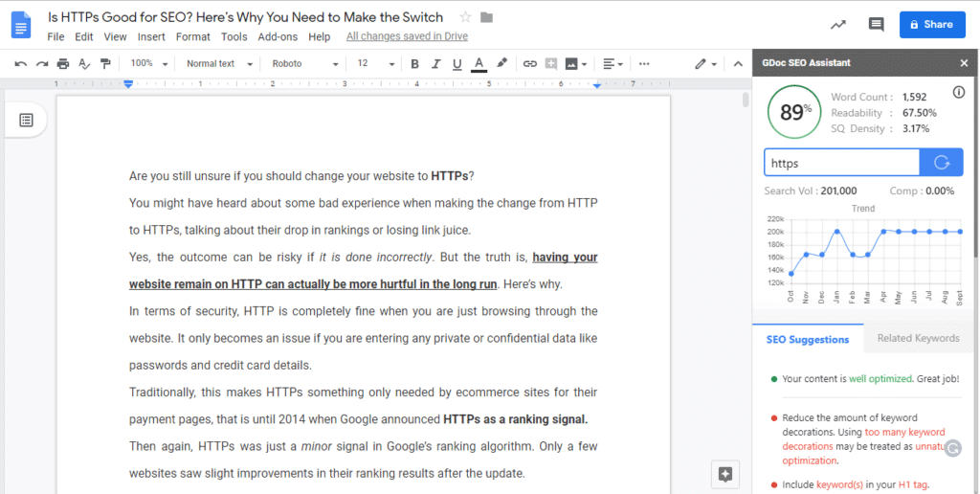
Task: Click the undo arrow in toolbar
Action: (21, 64)
